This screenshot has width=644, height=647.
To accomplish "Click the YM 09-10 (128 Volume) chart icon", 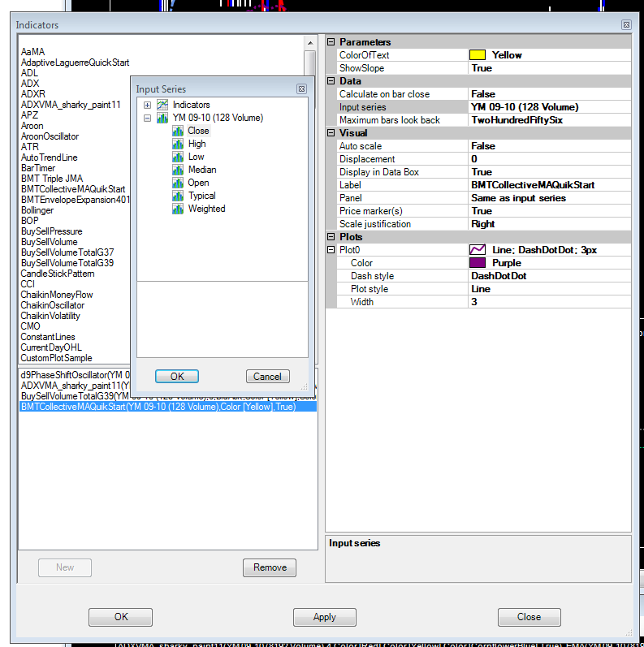I will tap(162, 118).
